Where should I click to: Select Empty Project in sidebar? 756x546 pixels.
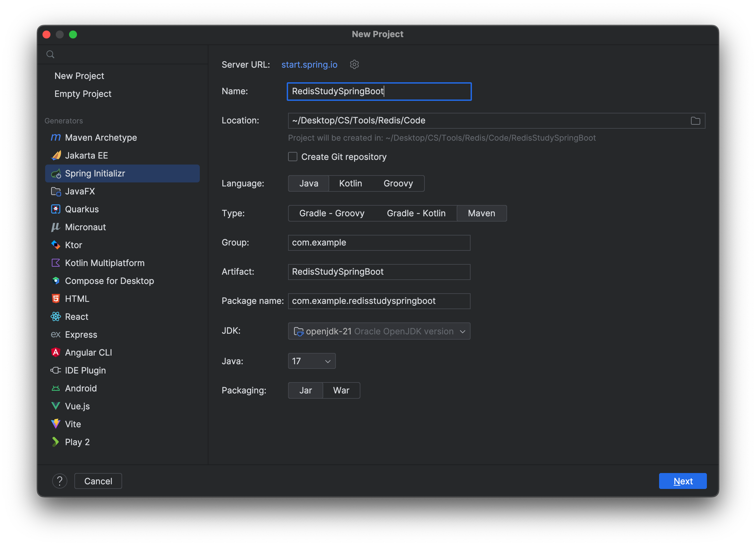pos(83,94)
